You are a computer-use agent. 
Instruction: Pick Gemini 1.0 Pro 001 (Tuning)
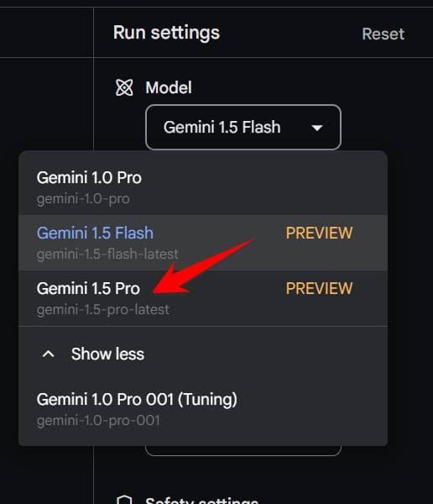coord(203,409)
